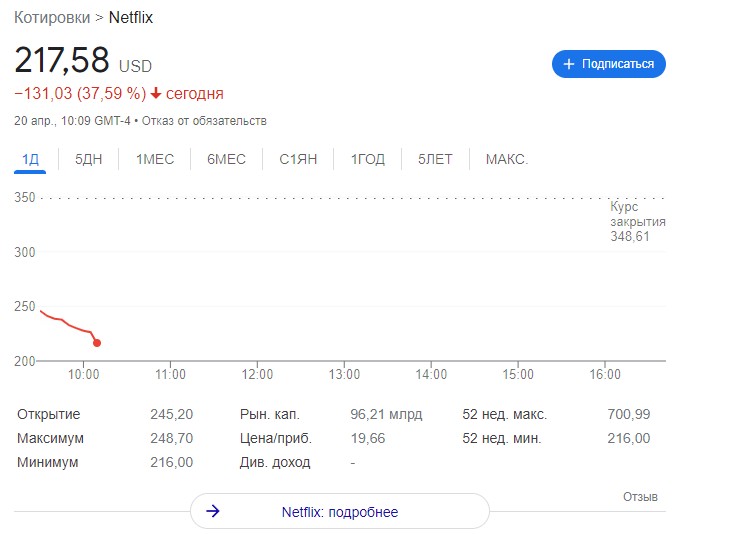This screenshot has width=732, height=534.
Task: Go to the Котировки breadcrumb link
Action: coord(58,18)
